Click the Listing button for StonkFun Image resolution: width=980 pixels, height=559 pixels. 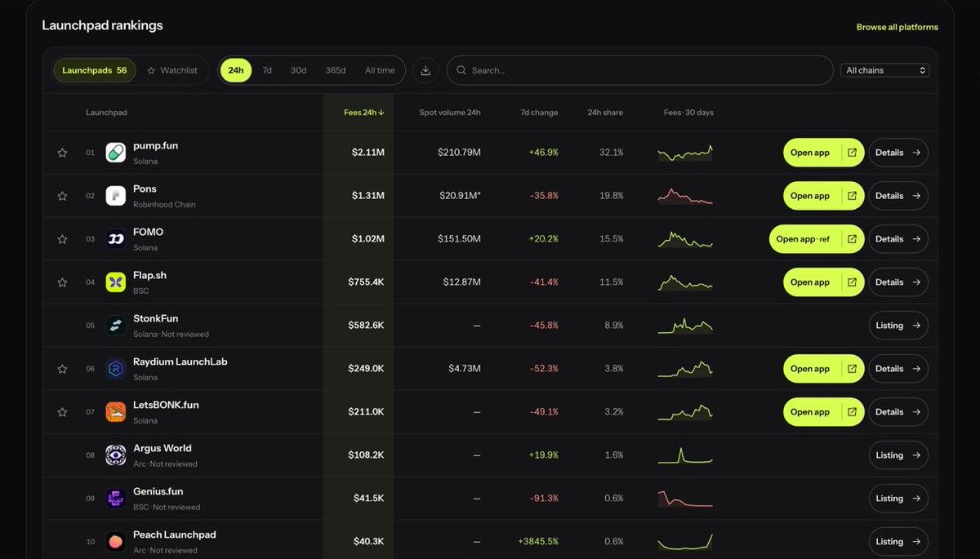[898, 326]
